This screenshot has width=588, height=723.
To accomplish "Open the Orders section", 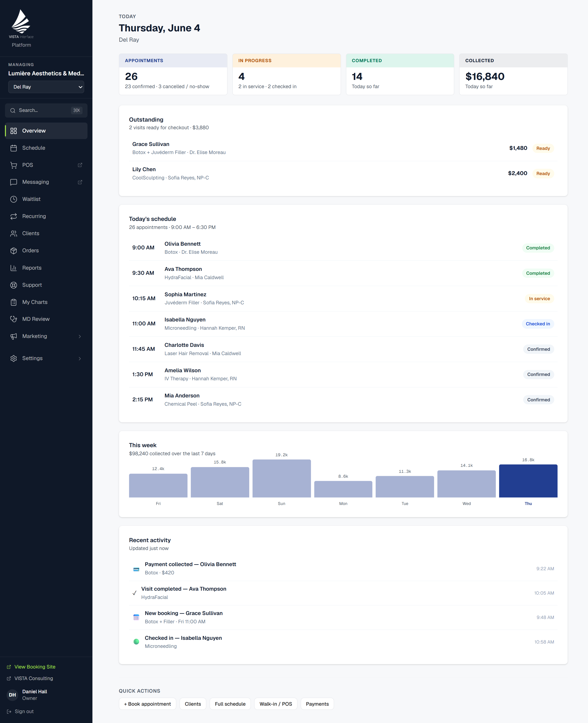I will 46,251.
